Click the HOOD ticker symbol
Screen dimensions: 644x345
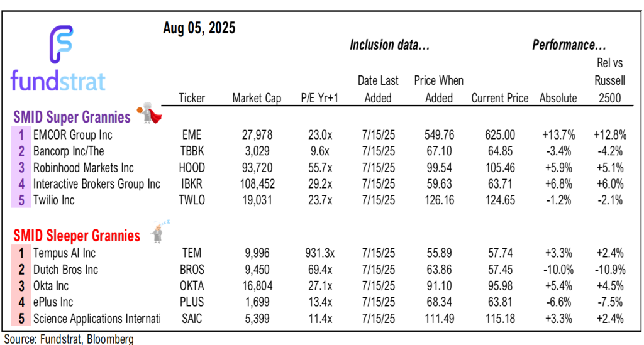[192, 168]
